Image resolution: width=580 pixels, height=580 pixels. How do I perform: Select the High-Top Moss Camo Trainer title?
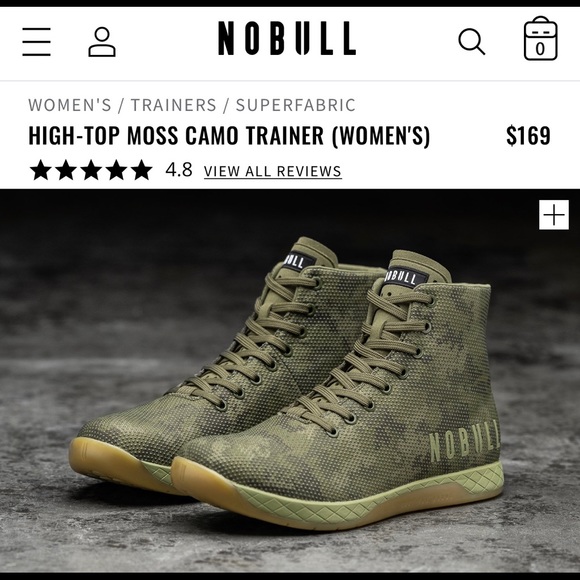229,135
